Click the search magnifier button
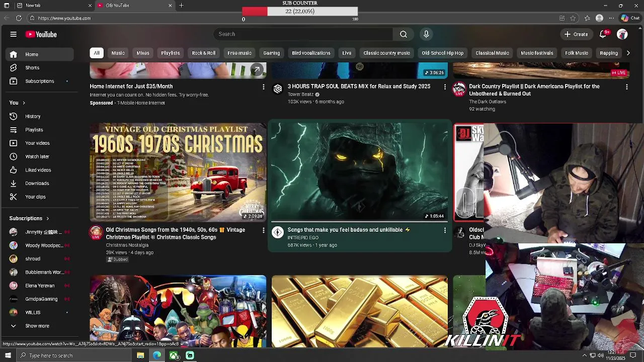This screenshot has height=362, width=644. coord(403,34)
